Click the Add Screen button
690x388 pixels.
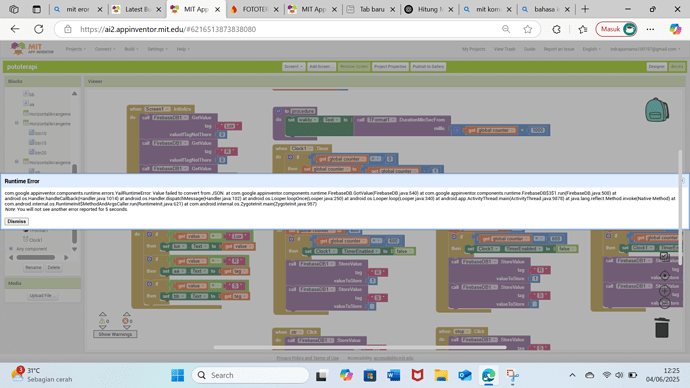coord(321,66)
